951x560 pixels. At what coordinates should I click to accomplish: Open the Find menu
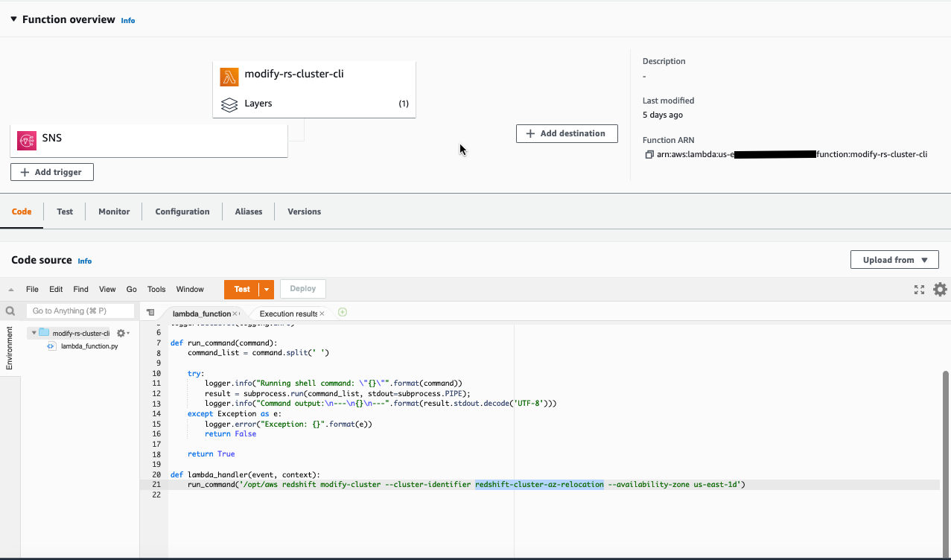point(80,289)
